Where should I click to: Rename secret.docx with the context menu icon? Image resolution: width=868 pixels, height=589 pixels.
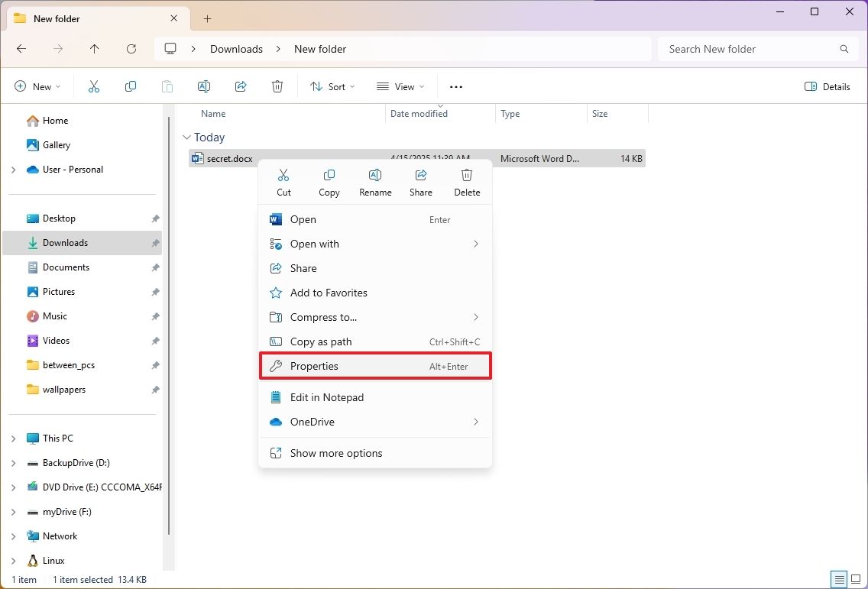tap(374, 182)
